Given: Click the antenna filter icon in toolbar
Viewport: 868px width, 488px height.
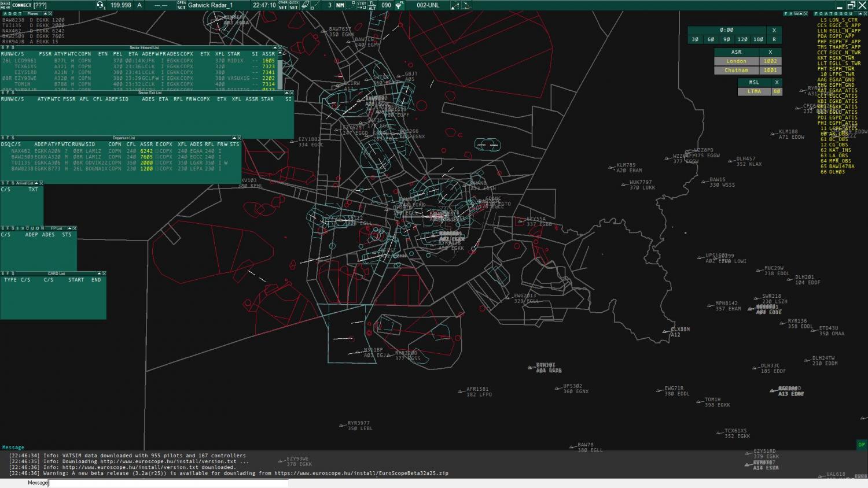Looking at the screenshot, I should tap(399, 5).
